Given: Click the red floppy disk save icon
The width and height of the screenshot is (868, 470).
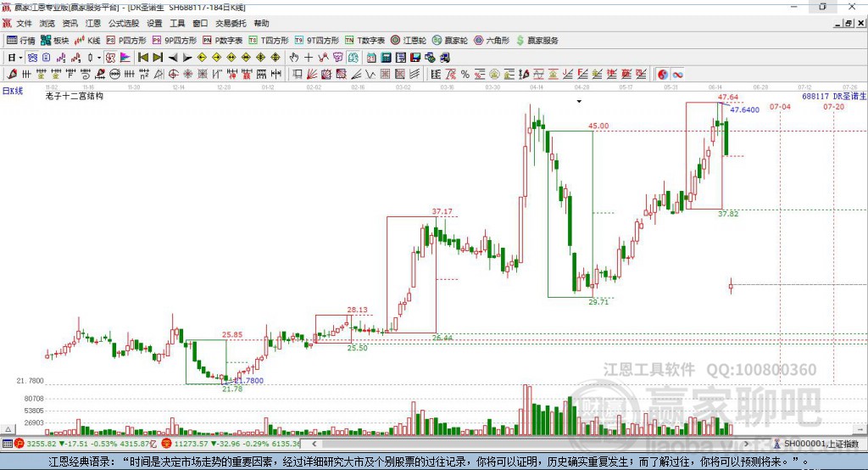Looking at the screenshot, I should tap(415, 58).
